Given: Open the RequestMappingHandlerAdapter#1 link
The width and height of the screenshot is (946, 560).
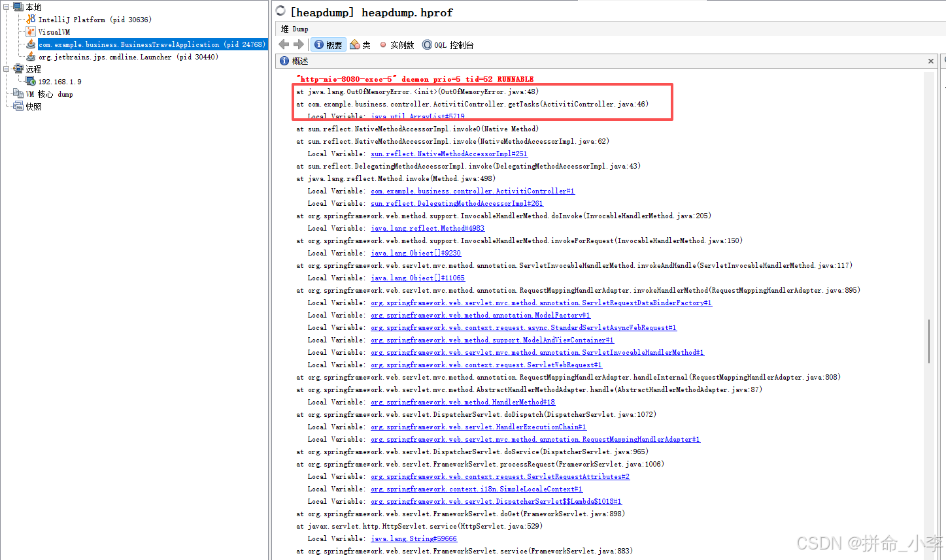Looking at the screenshot, I should click(535, 439).
